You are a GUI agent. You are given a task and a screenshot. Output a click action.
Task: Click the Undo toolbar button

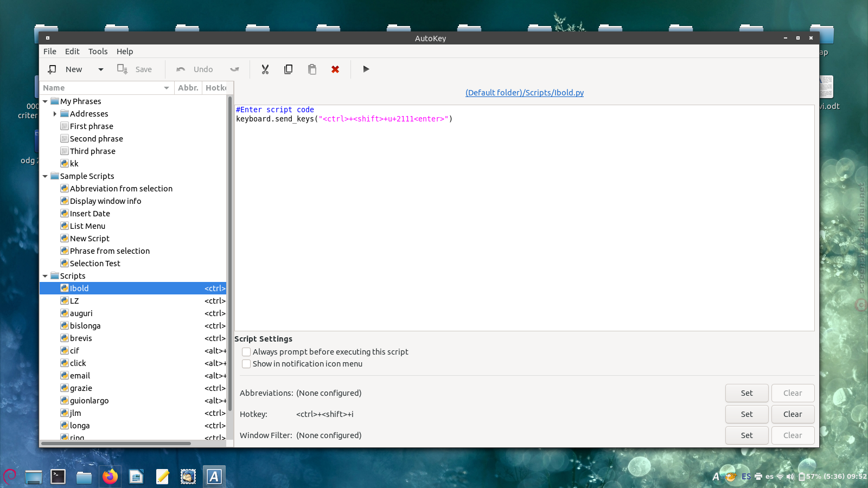coord(195,69)
